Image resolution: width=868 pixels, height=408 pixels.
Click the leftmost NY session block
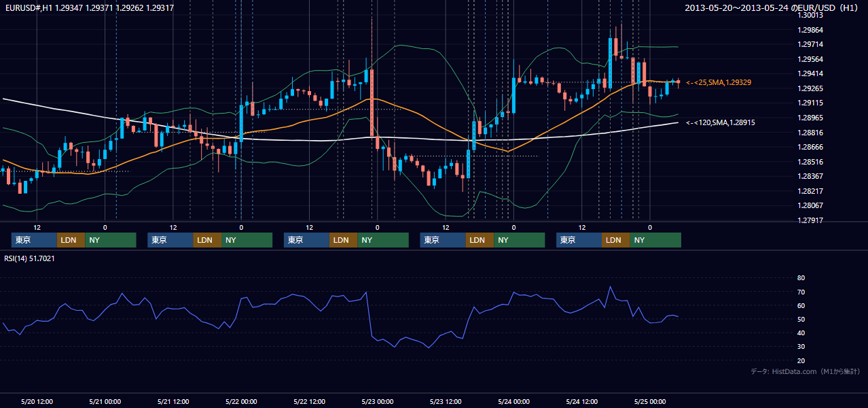point(111,240)
